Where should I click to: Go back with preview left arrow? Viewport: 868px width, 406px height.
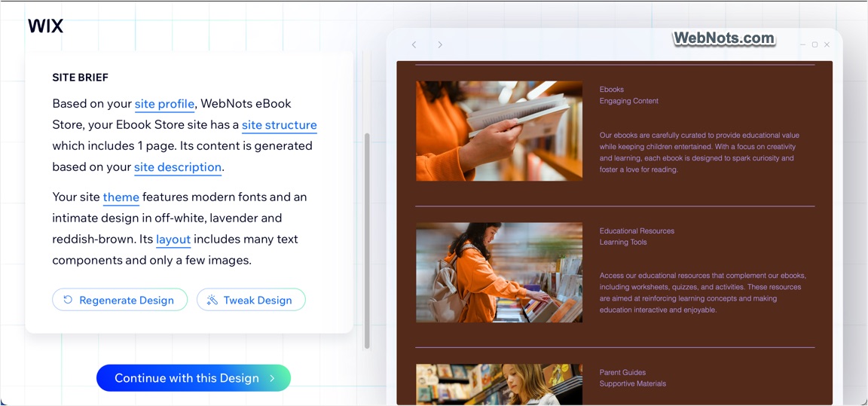click(x=414, y=44)
